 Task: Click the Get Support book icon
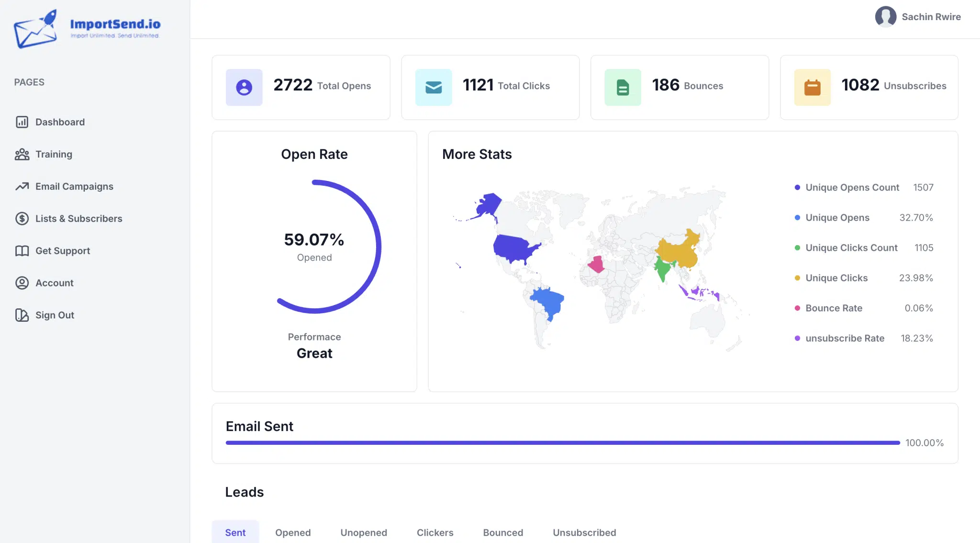coord(22,250)
